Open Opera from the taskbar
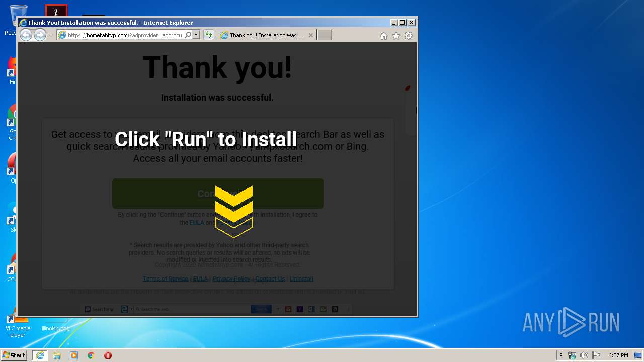 (x=108, y=355)
